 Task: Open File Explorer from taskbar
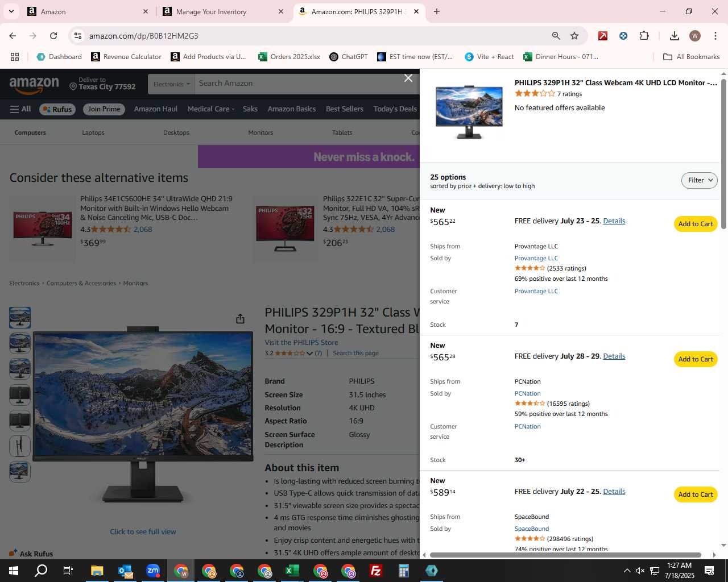coord(97,571)
